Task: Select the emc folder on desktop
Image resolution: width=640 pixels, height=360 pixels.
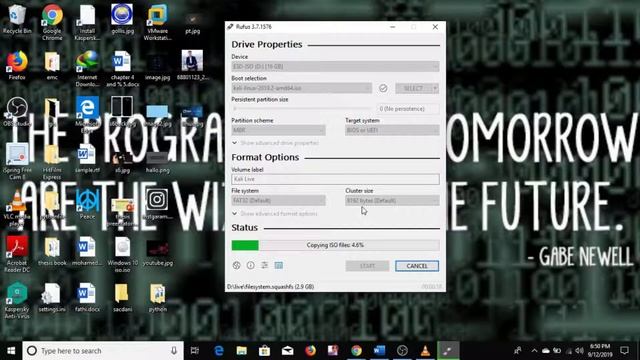Action: pyautogui.click(x=52, y=65)
